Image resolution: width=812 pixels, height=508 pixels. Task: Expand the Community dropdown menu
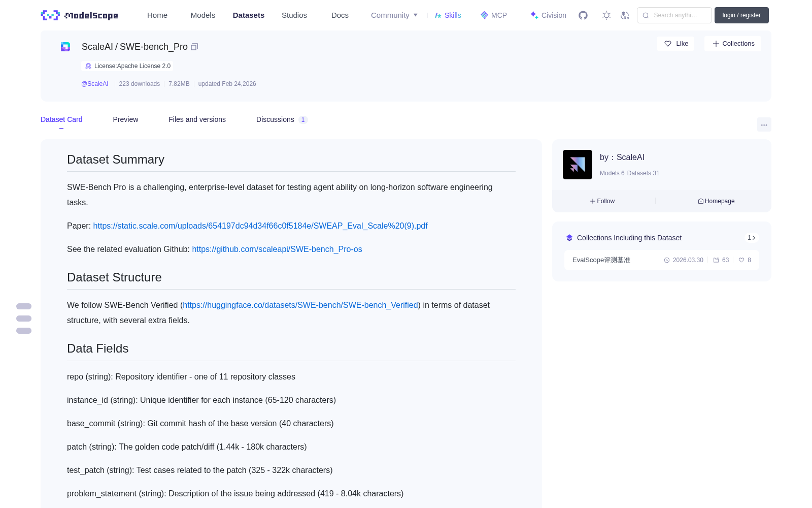(394, 15)
